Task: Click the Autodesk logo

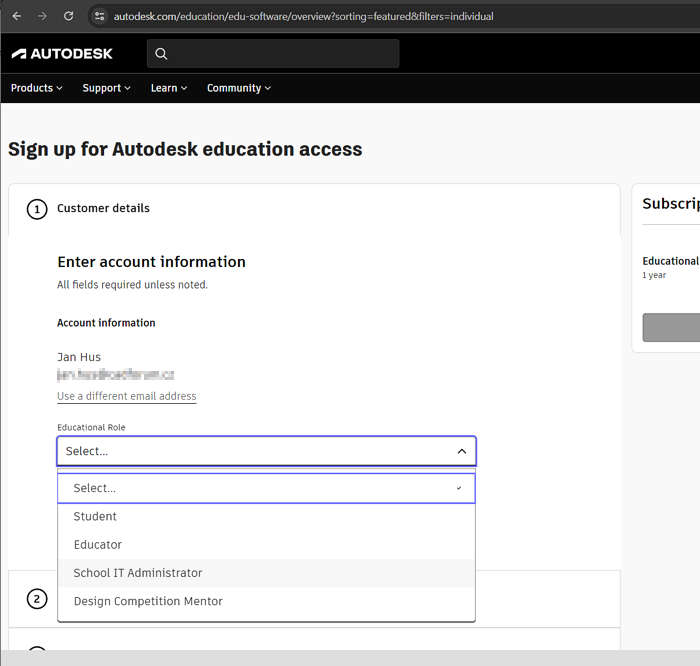Action: pos(62,54)
